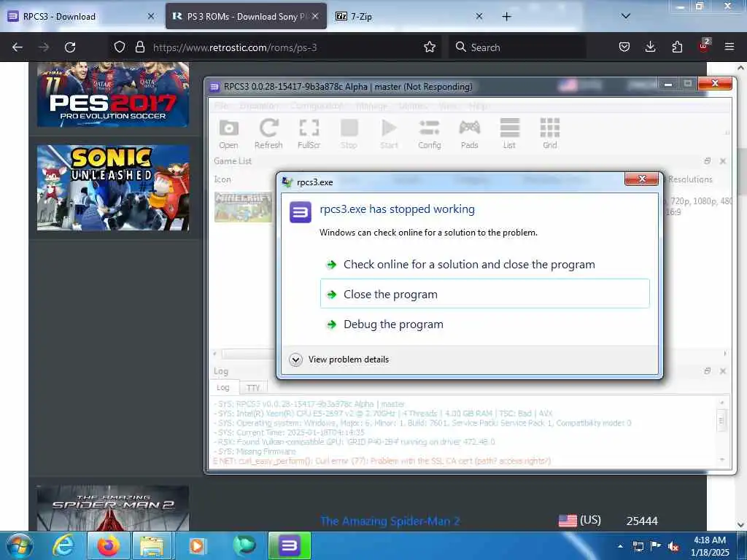Open the File menu in RPCS3
This screenshot has width=747, height=560.
[221, 106]
